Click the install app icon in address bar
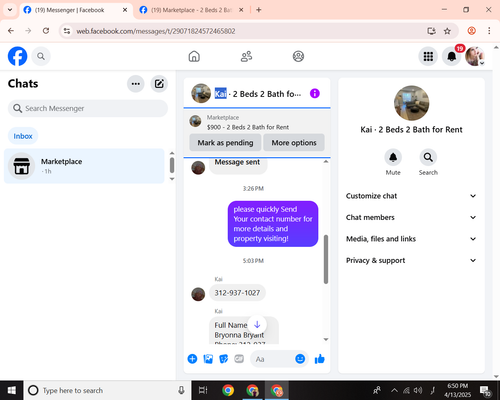500x400 pixels. (x=432, y=31)
